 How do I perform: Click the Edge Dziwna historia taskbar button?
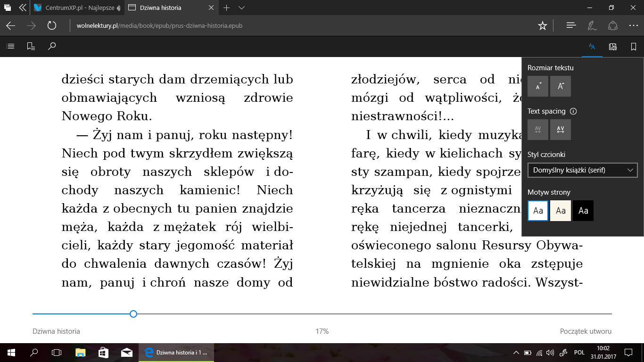pos(176,352)
